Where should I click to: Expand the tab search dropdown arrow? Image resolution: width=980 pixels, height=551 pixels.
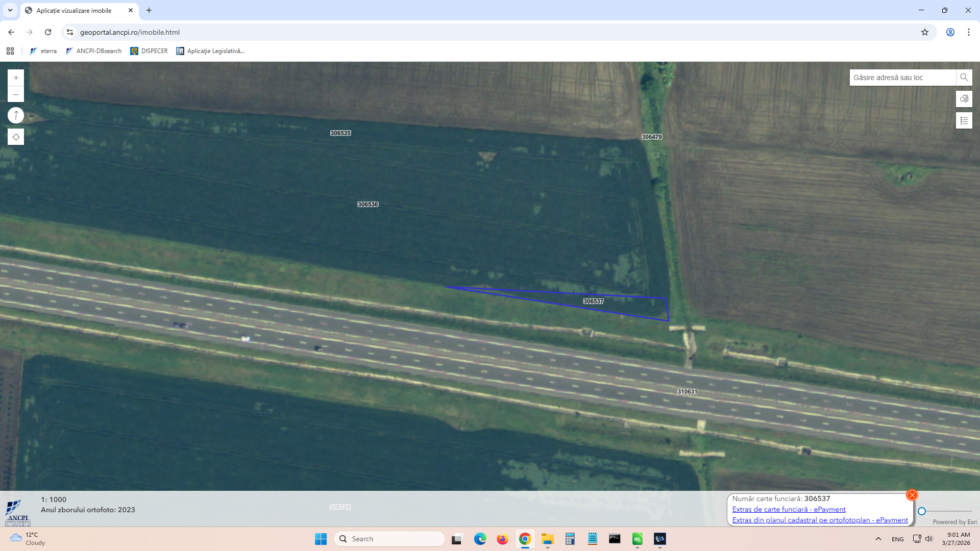click(x=10, y=10)
